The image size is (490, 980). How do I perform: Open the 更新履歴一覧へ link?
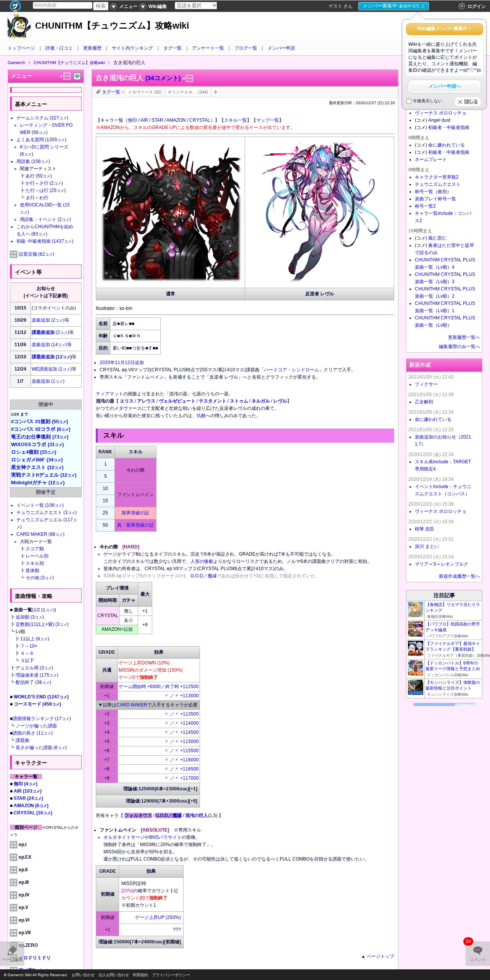tap(464, 337)
